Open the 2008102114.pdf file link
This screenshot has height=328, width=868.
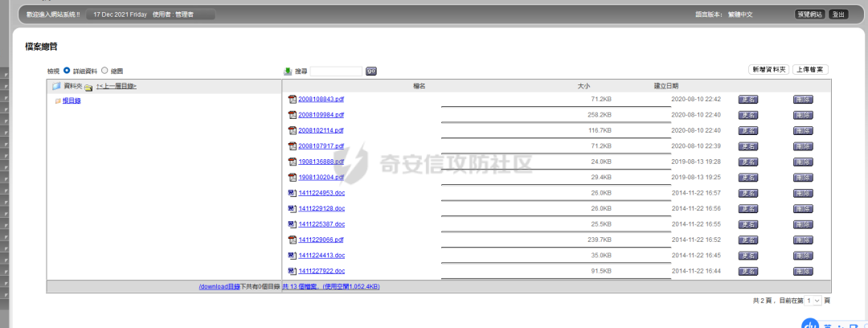[321, 130]
